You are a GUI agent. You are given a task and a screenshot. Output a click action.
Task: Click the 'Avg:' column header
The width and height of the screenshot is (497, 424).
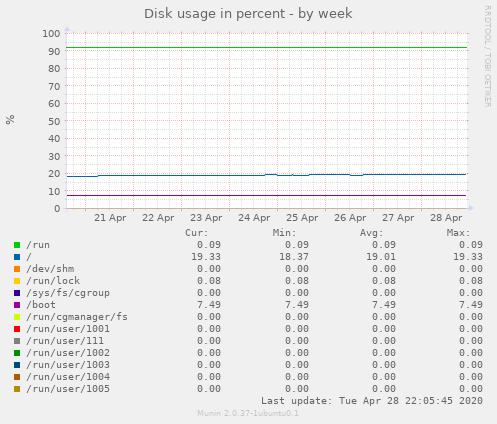click(371, 233)
